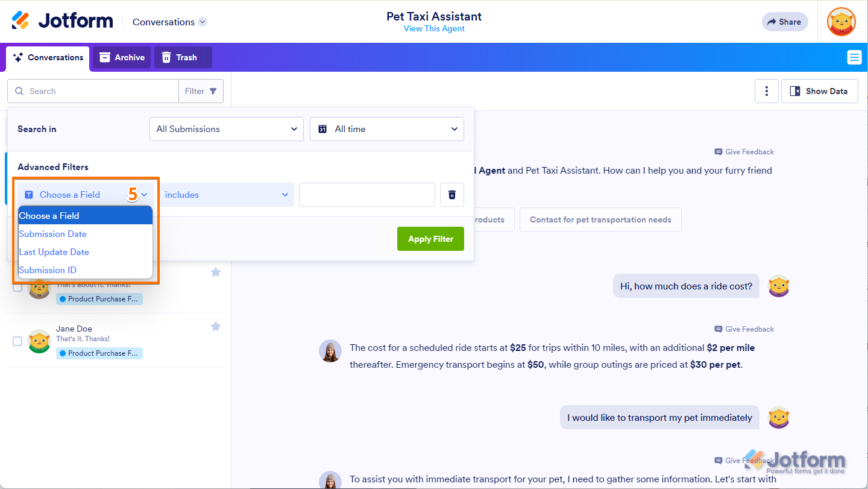Open the user avatar profile menu
The image size is (868, 489).
tap(841, 22)
